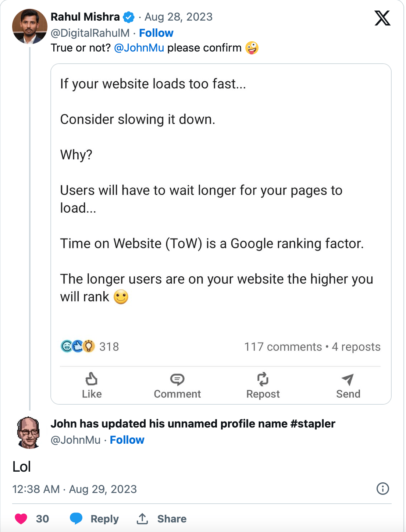Click the share upload arrow icon
Viewport: 406px width, 532px height.
pyautogui.click(x=142, y=519)
